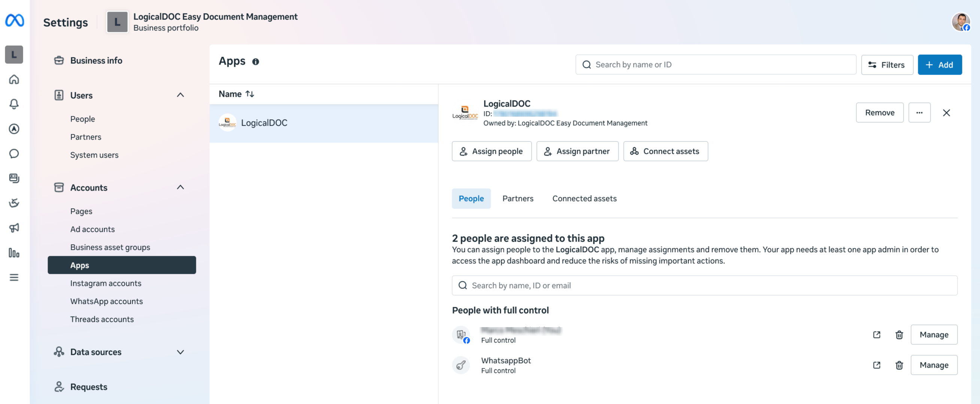Focus the Search by name or ID field

click(x=716, y=65)
